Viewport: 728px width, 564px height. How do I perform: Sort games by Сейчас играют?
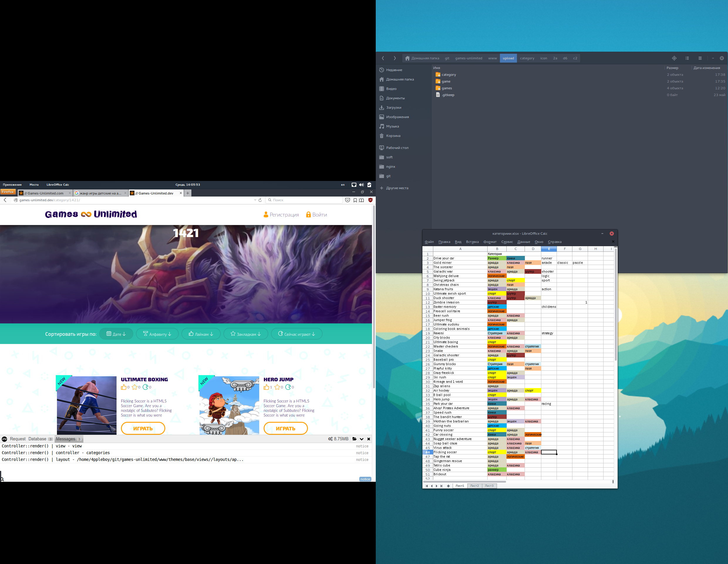click(x=297, y=334)
